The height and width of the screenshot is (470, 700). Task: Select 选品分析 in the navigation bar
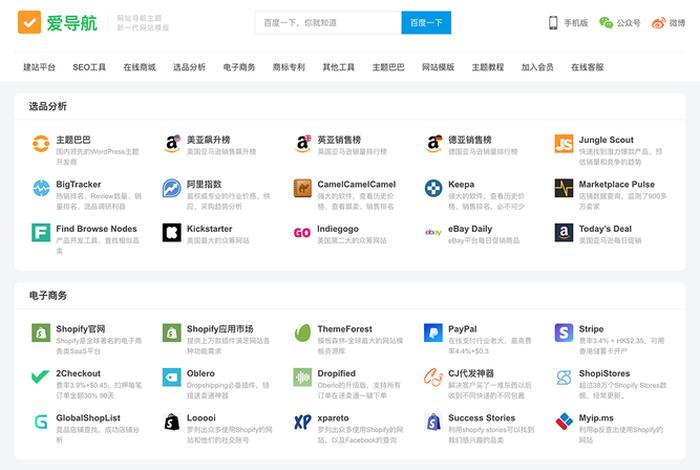[x=189, y=67]
